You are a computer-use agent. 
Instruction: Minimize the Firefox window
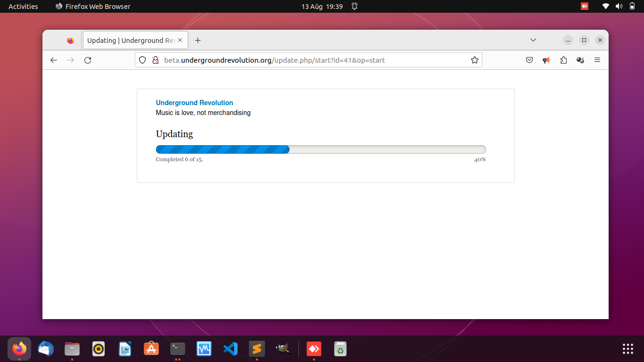568,40
